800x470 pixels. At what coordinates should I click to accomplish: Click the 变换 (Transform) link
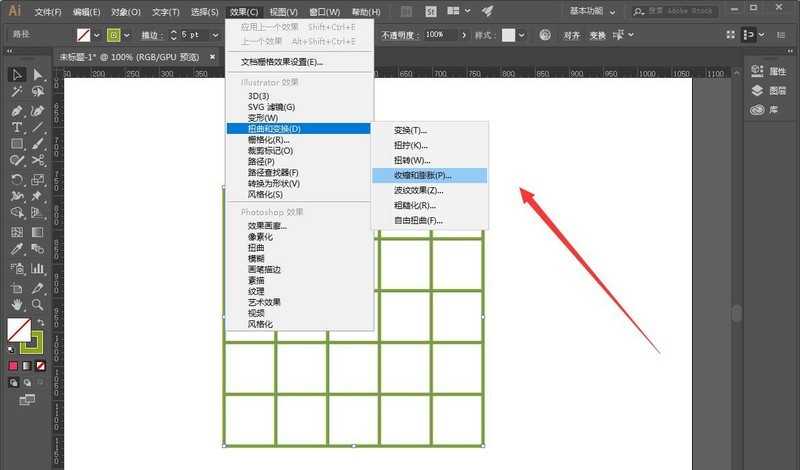coord(597,35)
